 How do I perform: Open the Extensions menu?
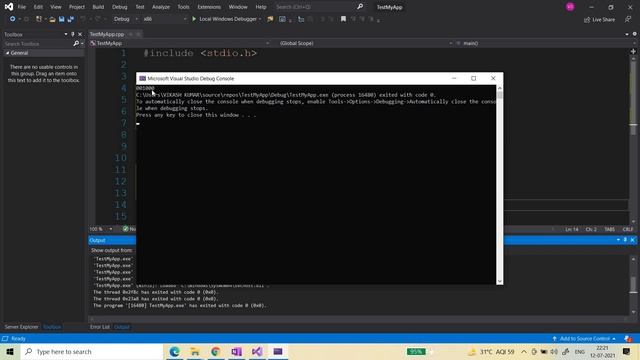click(x=209, y=7)
